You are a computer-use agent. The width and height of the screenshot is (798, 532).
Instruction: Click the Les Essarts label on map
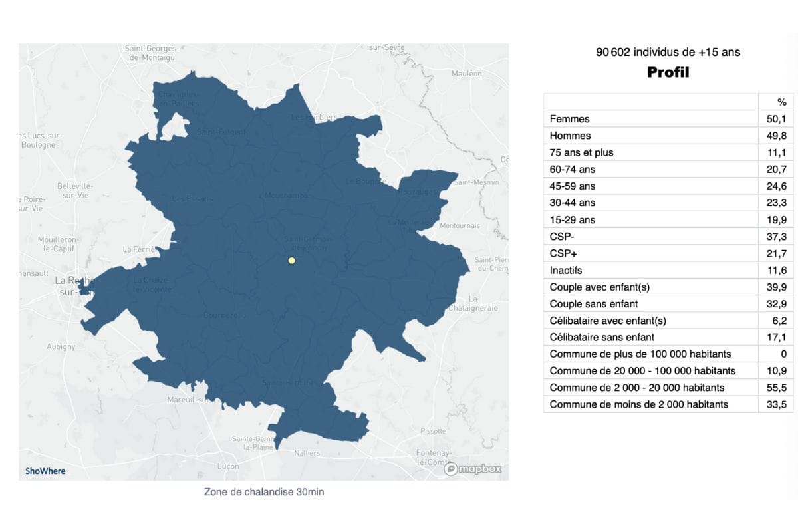click(x=192, y=199)
